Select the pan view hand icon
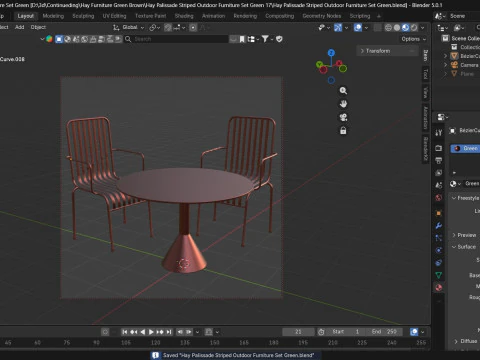The height and width of the screenshot is (360, 480). [343, 104]
